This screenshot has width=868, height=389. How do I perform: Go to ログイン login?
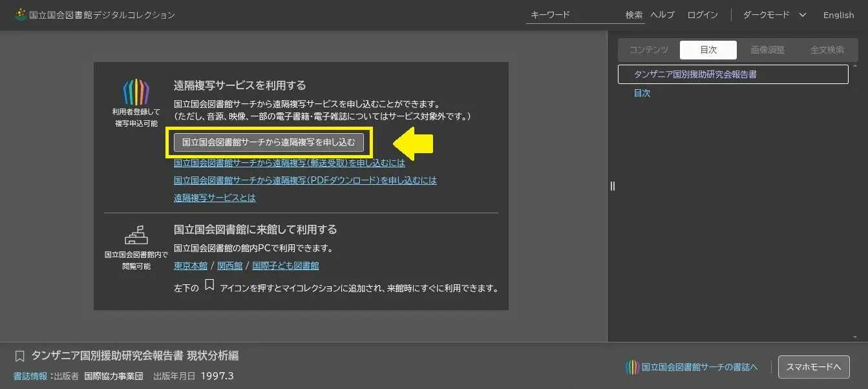[x=703, y=15]
